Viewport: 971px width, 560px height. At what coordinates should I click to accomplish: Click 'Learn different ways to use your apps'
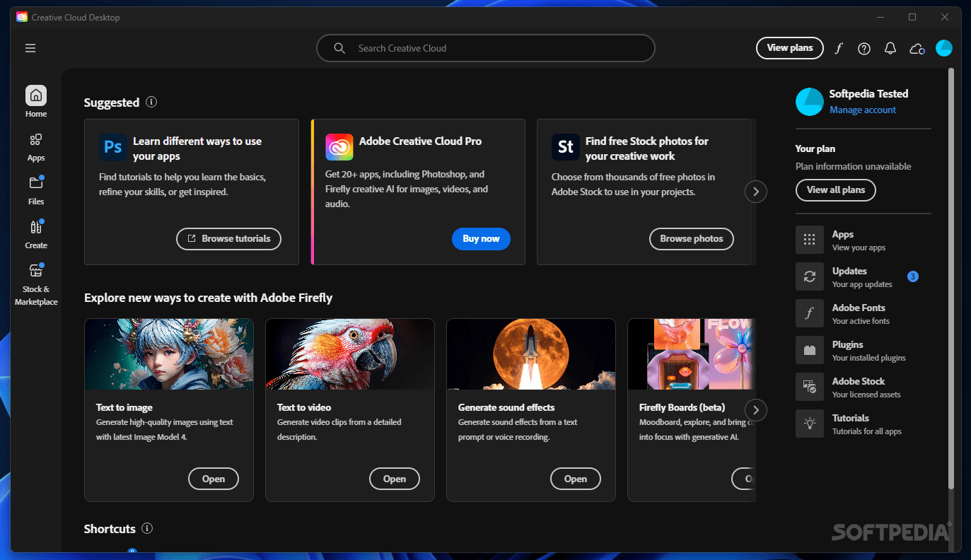click(197, 148)
